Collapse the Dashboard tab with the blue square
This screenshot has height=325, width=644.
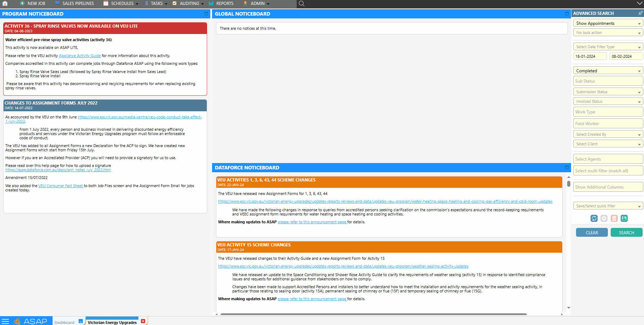(81, 321)
